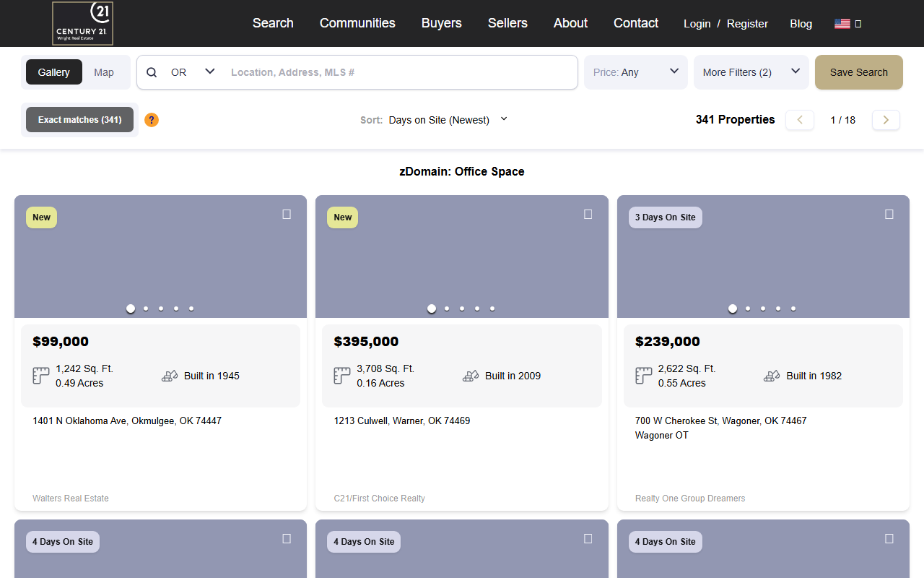Select last photo dot on $239,000 listing
The height and width of the screenshot is (578, 924).
[793, 309]
